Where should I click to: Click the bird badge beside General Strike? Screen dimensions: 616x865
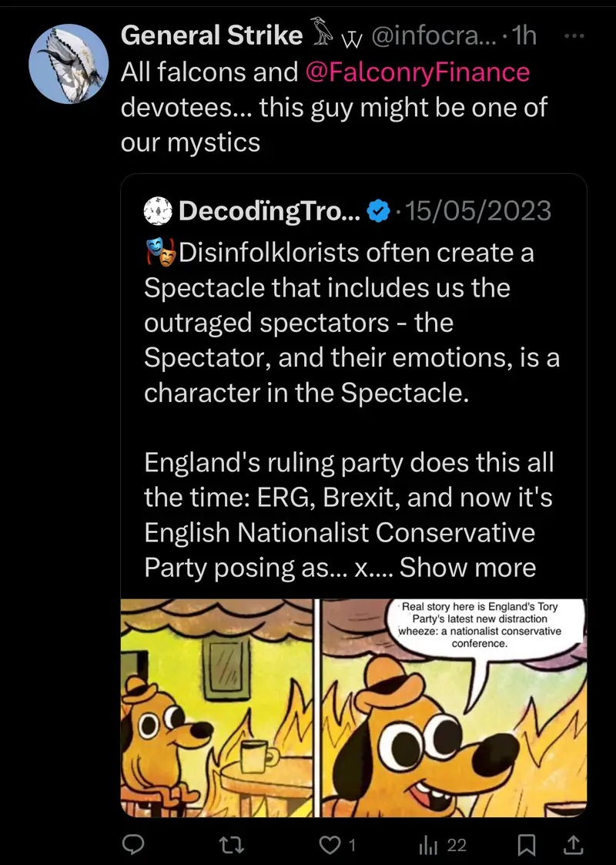(x=322, y=35)
